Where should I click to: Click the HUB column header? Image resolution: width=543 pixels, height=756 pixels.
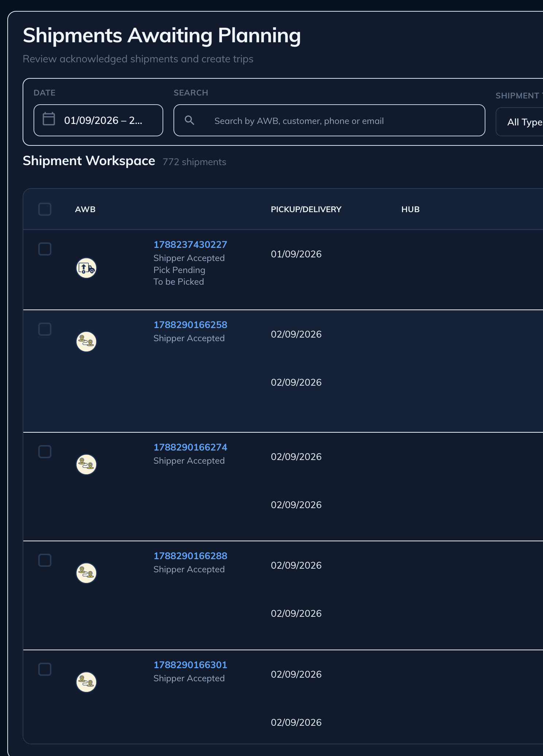tap(410, 209)
